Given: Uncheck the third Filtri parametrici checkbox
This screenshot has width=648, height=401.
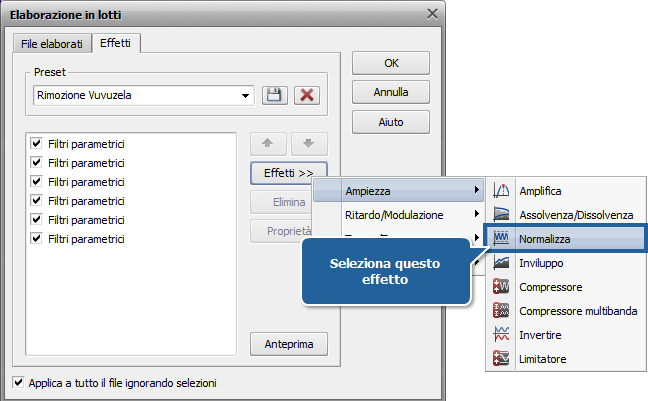Looking at the screenshot, I should (x=36, y=181).
